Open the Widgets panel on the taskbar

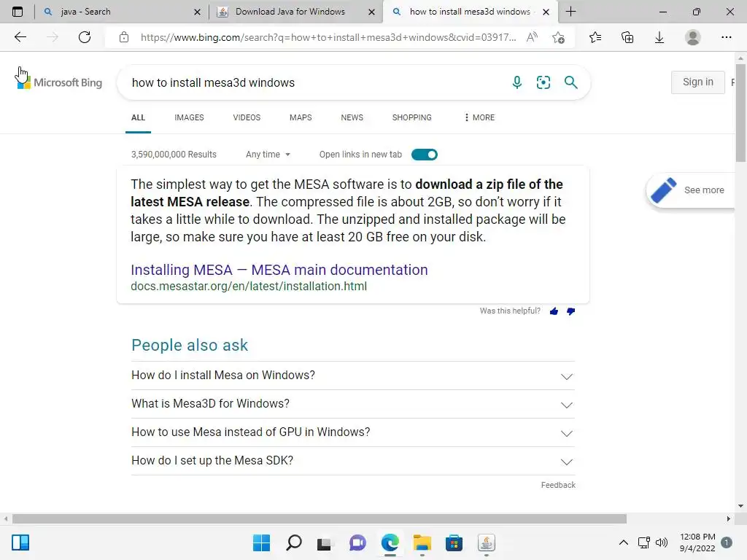tap(20, 542)
